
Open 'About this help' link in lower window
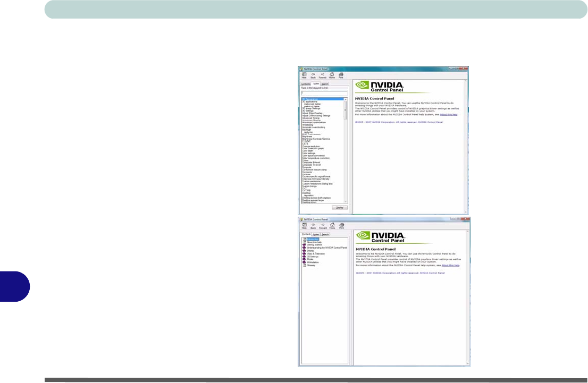point(450,265)
